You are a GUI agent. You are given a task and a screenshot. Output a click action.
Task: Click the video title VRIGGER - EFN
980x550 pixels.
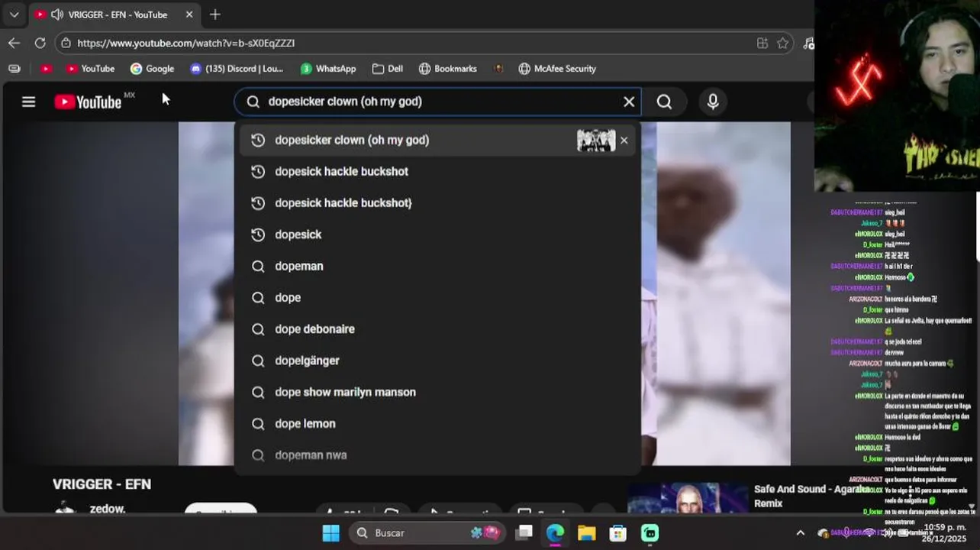click(x=102, y=484)
